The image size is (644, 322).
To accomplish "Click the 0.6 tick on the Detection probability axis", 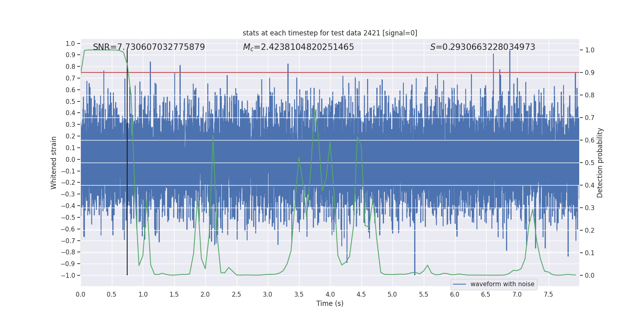I will pos(590,140).
